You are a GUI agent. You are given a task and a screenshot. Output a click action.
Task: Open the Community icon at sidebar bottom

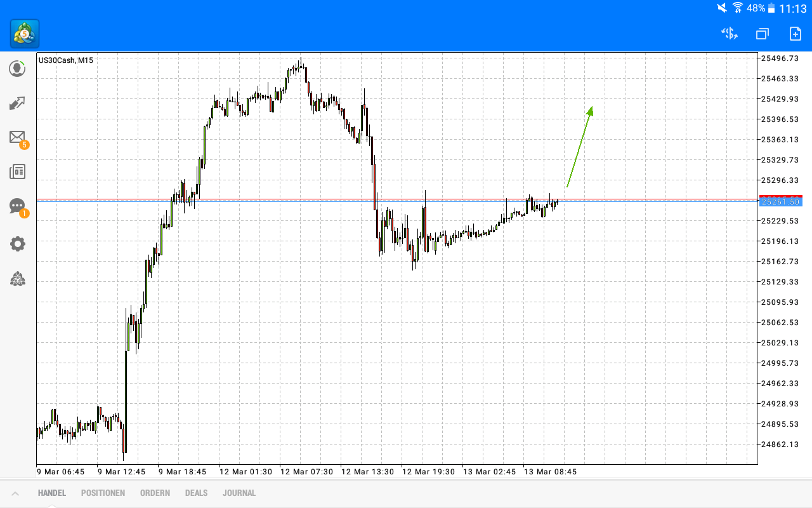(x=17, y=279)
